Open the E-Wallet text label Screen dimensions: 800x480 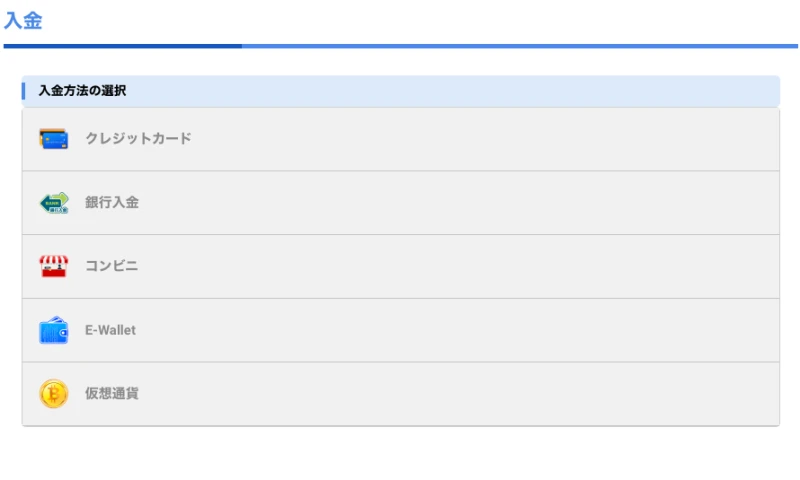(110, 330)
